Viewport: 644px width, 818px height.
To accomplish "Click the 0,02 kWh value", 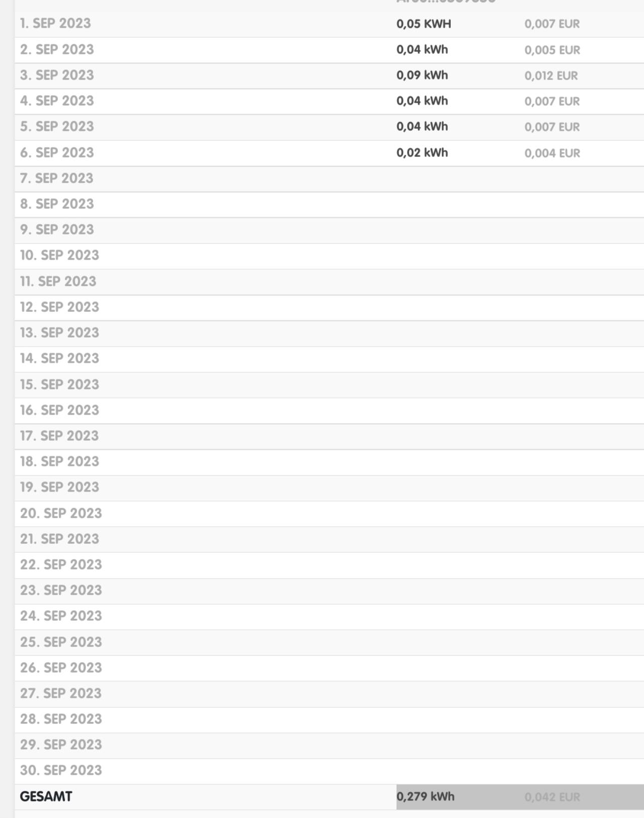I will point(422,152).
